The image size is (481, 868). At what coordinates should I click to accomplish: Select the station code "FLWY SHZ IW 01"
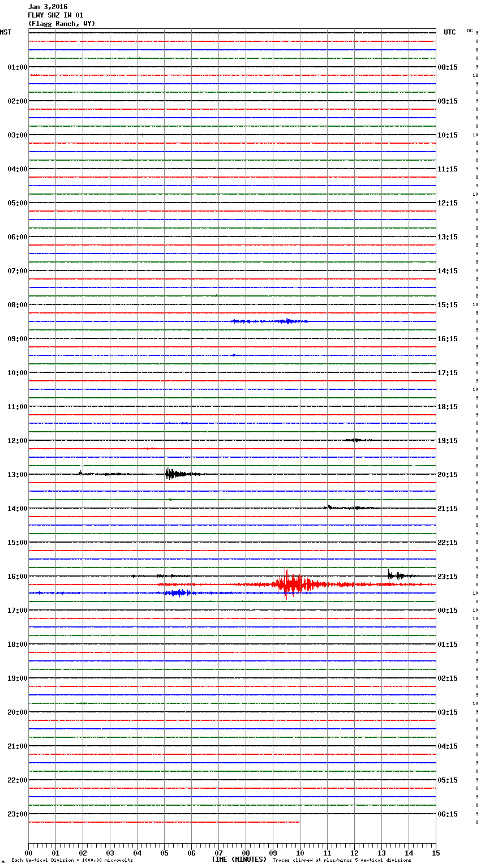coord(55,15)
